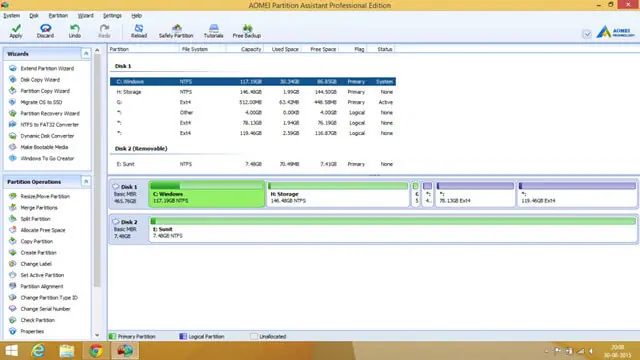The height and width of the screenshot is (360, 640).
Task: Launch Extend Partition Wizard
Action: pos(47,69)
